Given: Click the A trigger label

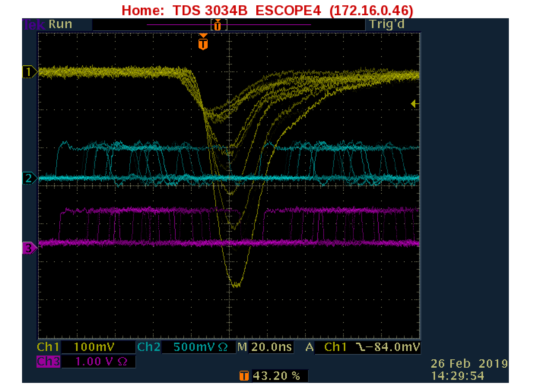Looking at the screenshot, I should 310,347.
